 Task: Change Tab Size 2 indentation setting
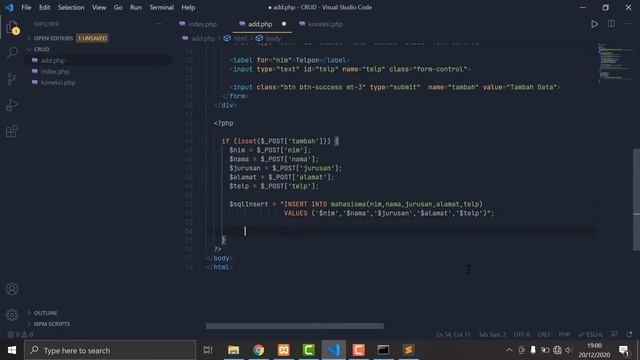pos(492,334)
